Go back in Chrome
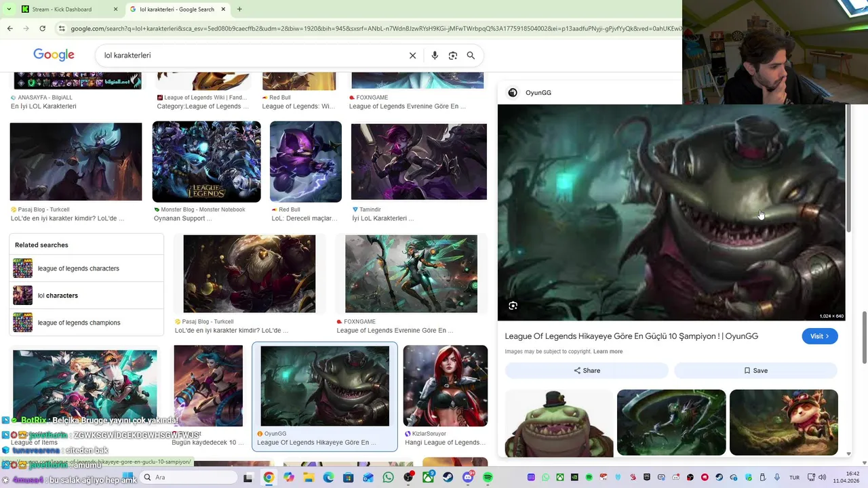Image resolution: width=868 pixels, height=488 pixels. coord(9,28)
